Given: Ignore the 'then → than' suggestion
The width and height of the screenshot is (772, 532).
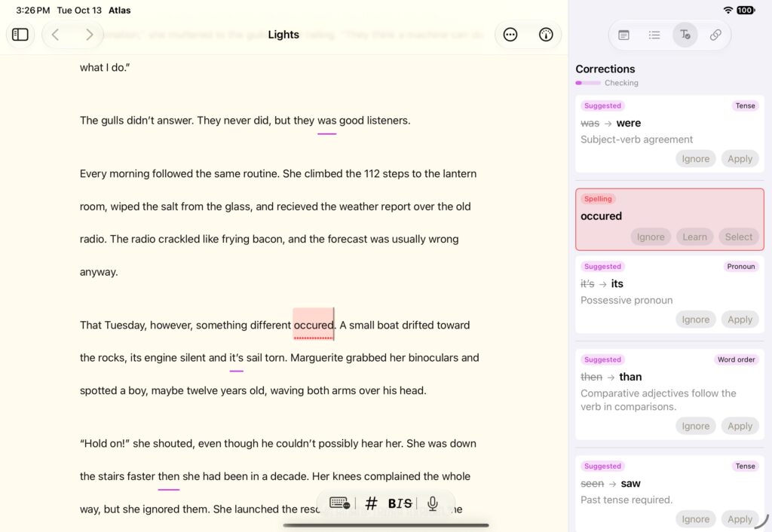Looking at the screenshot, I should (695, 427).
